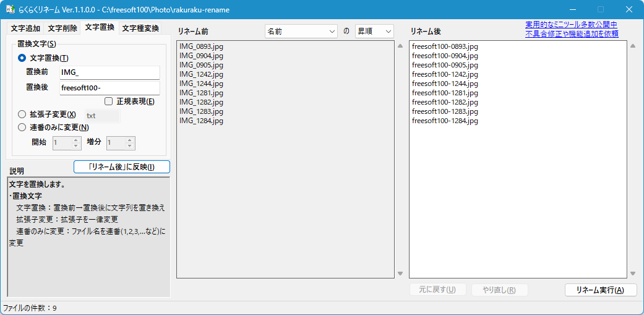
Task: Select the 文字置換 radio button
Action: click(22, 58)
